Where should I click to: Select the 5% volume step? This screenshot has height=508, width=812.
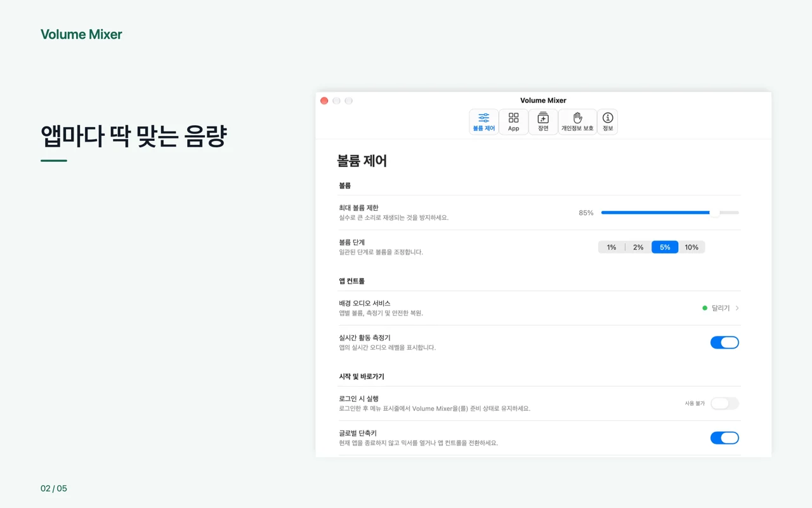click(665, 247)
